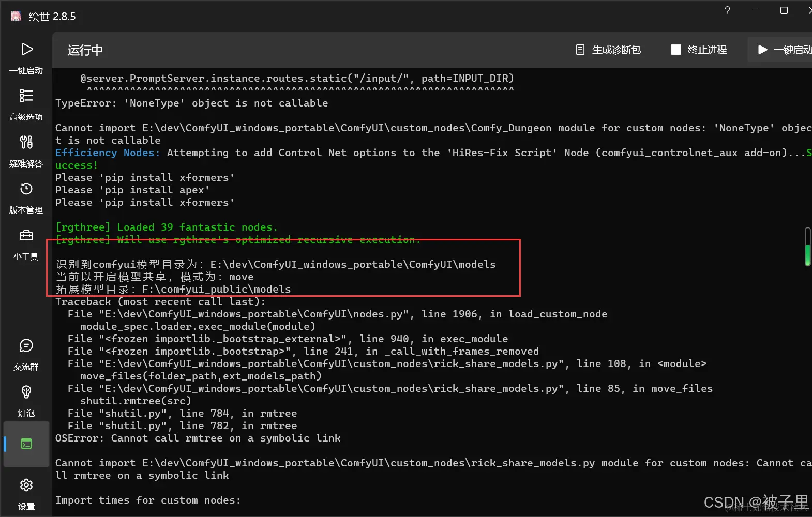Image resolution: width=812 pixels, height=517 pixels.
Task: Click the '识别到comfyui模型目录为' line
Action: [276, 264]
